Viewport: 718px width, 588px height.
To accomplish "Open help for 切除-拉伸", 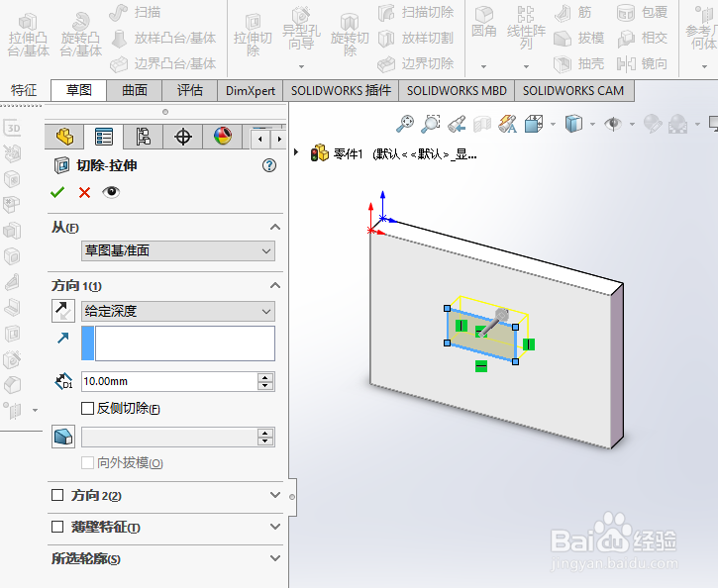I will click(x=269, y=165).
